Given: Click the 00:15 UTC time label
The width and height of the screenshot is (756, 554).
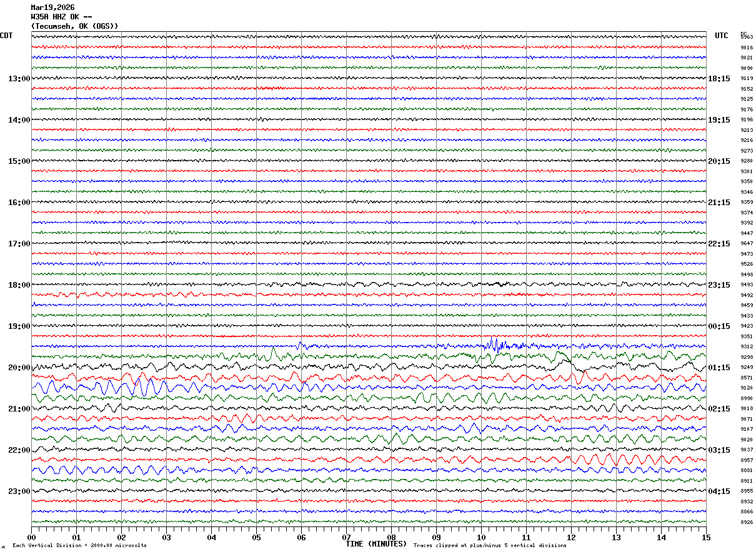Looking at the screenshot, I should (719, 326).
